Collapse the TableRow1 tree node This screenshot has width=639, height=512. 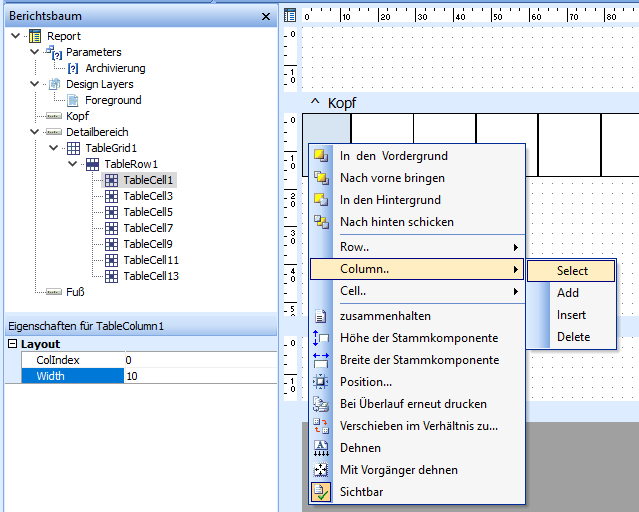pyautogui.click(x=73, y=164)
